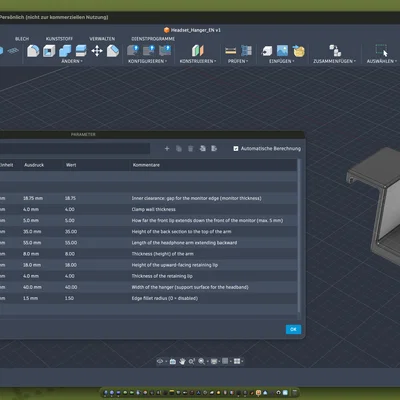Image resolution: width=400 pixels, height=400 pixels.
Task: Click the pan hand icon in navigation bar
Action: point(182,361)
